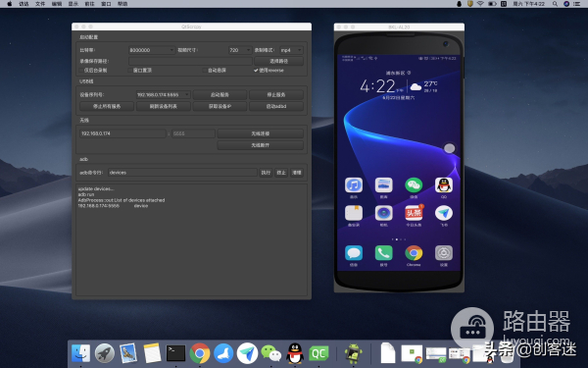Open Qt Creator from the Mac Dock
Screen dimensions: 588x368
click(x=318, y=353)
